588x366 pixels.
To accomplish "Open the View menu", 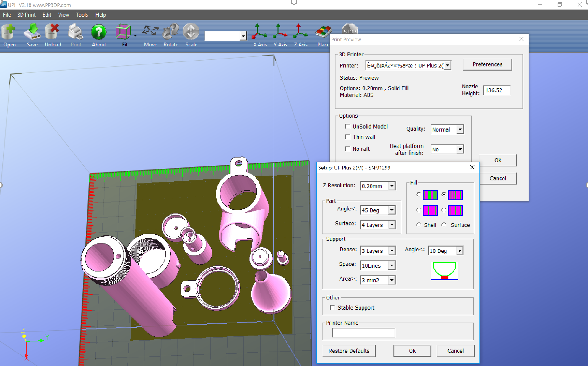I will (x=63, y=15).
